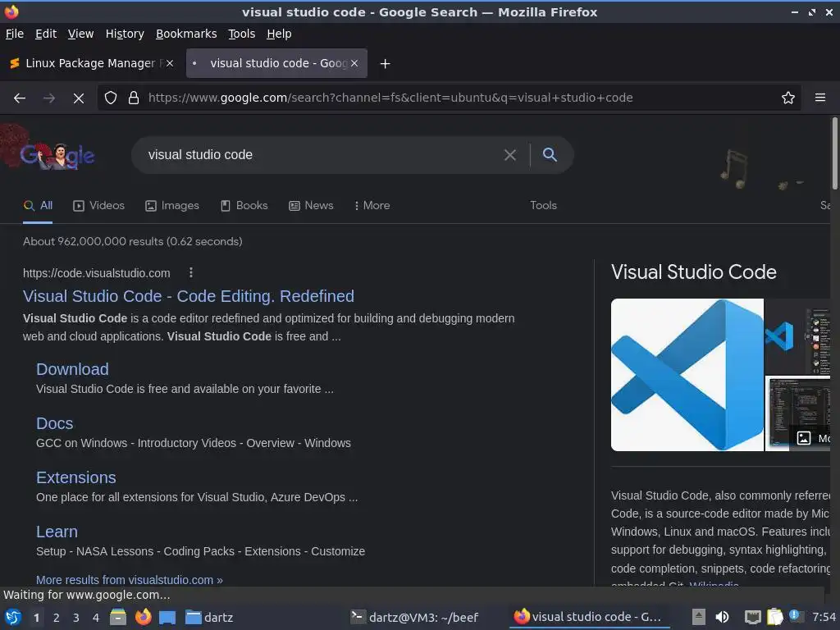Open the File menu
Screen dimensions: 840x630
(x=15, y=34)
